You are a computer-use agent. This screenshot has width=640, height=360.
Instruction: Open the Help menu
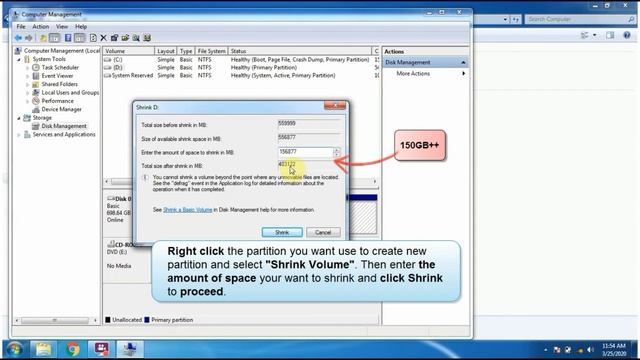point(81,27)
